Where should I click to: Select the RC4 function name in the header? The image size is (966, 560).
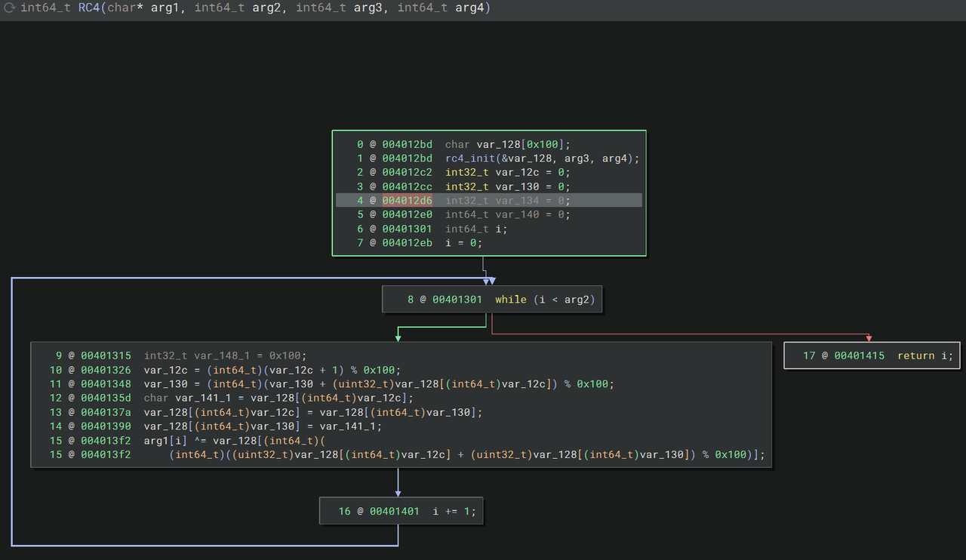[x=89, y=8]
